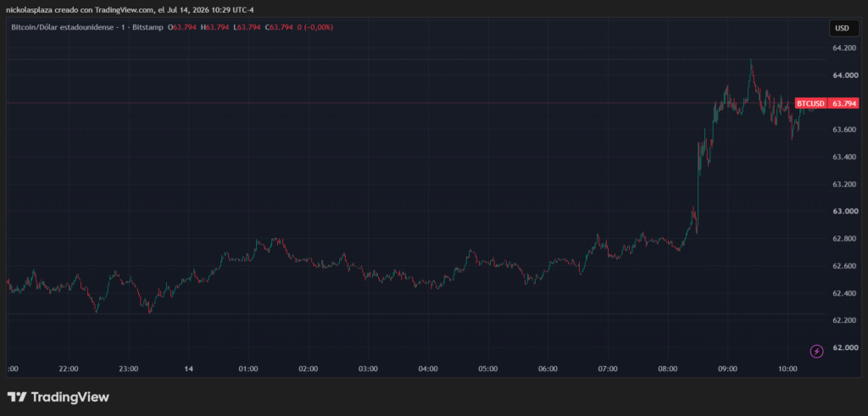Click the 02:00 time axis label

coord(309,369)
